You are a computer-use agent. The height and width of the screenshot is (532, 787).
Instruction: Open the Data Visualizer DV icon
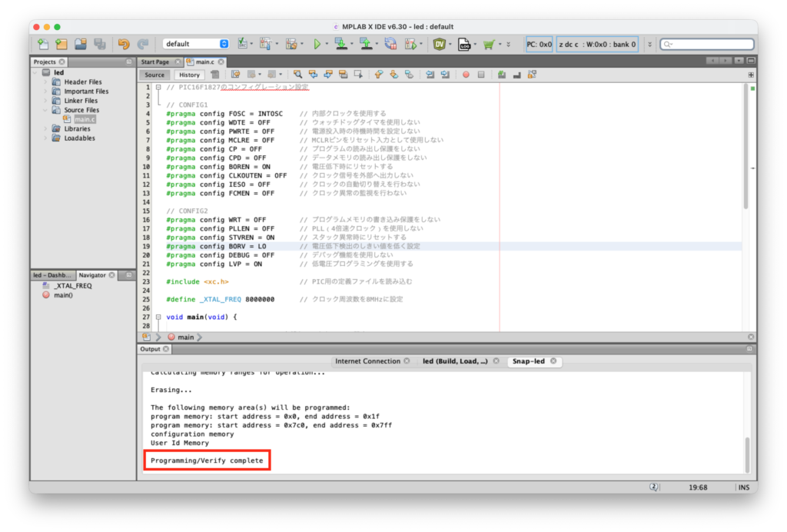(x=440, y=44)
